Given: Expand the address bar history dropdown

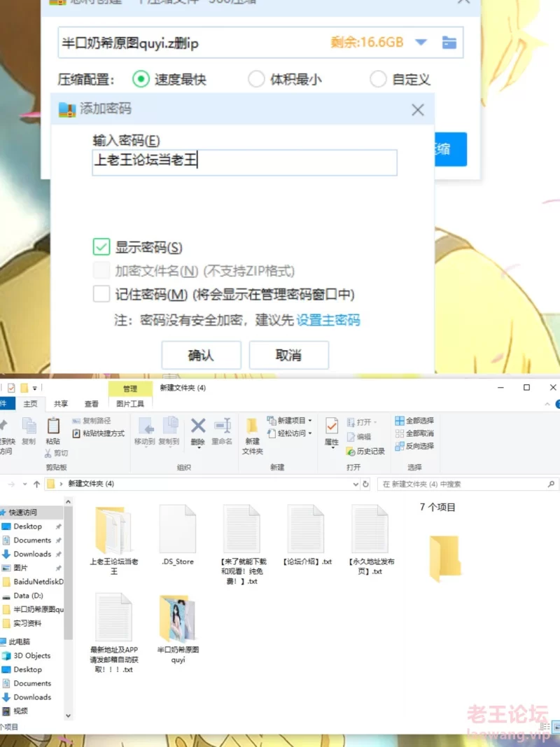Looking at the screenshot, I should click(355, 484).
